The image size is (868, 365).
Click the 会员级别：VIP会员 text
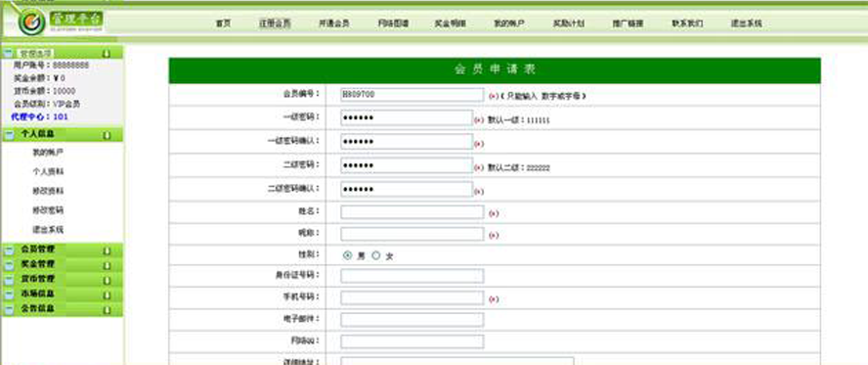click(x=47, y=104)
